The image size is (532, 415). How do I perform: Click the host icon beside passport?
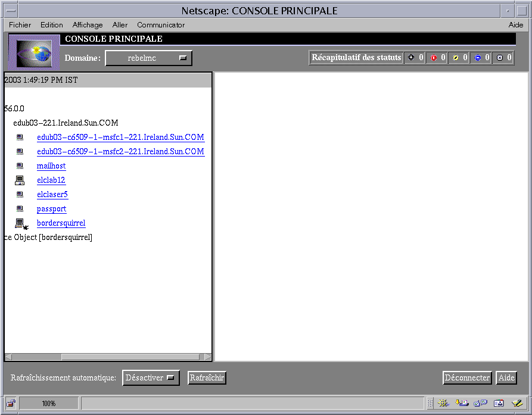tap(20, 208)
